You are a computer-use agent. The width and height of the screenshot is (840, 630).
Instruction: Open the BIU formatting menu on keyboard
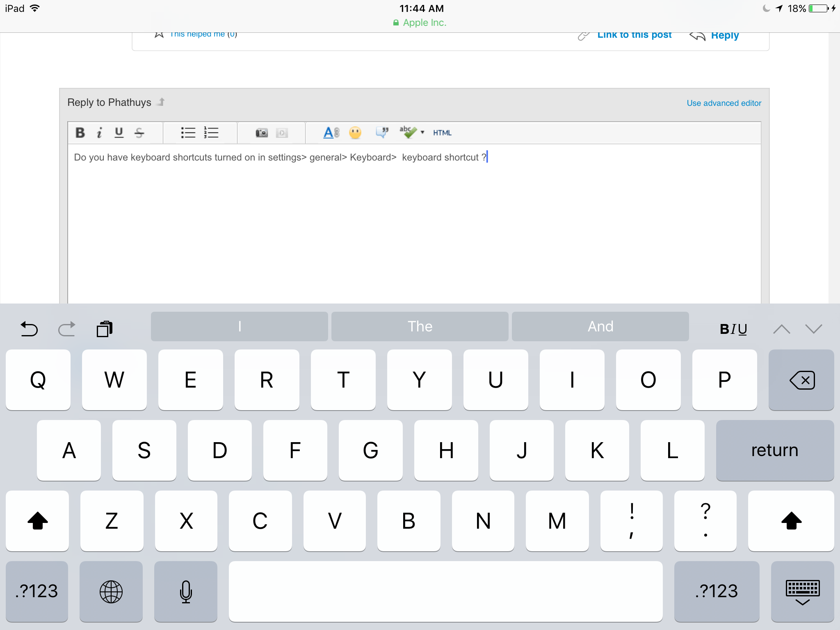point(733,329)
